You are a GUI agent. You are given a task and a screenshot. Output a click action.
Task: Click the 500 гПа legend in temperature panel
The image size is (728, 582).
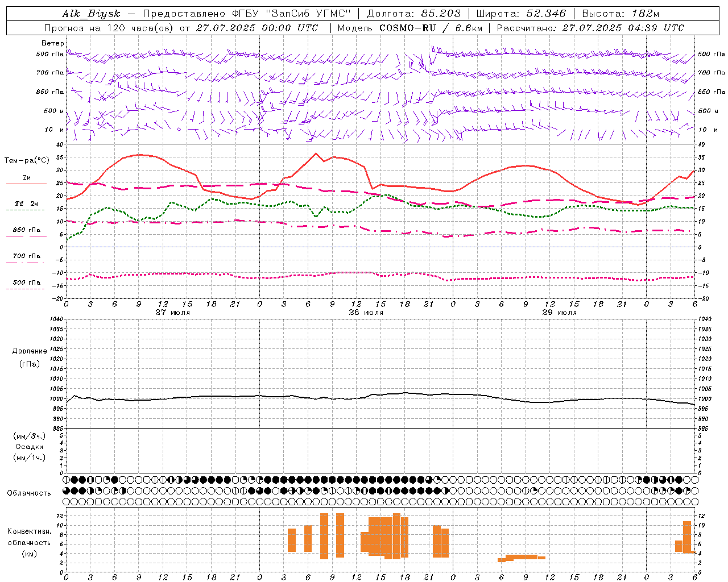coord(27,282)
